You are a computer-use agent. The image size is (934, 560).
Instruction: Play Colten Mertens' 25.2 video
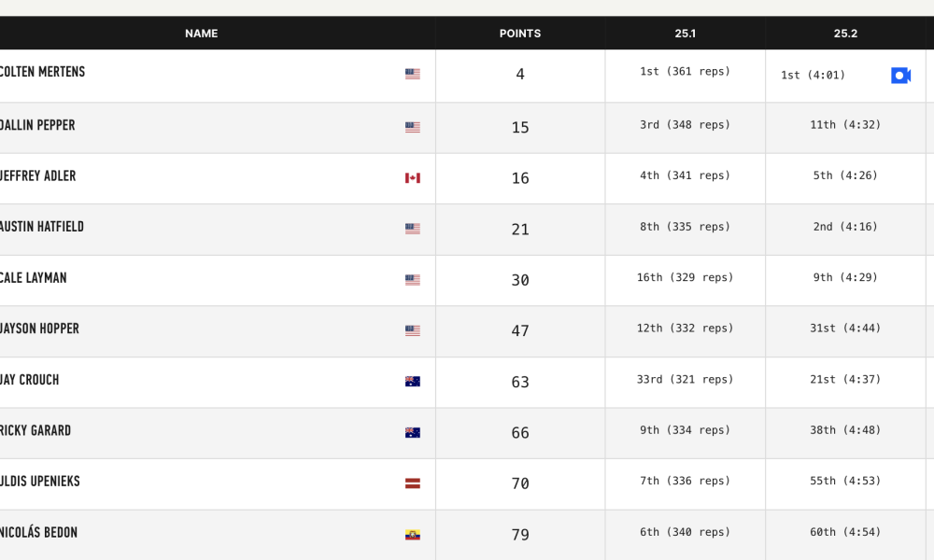click(900, 76)
